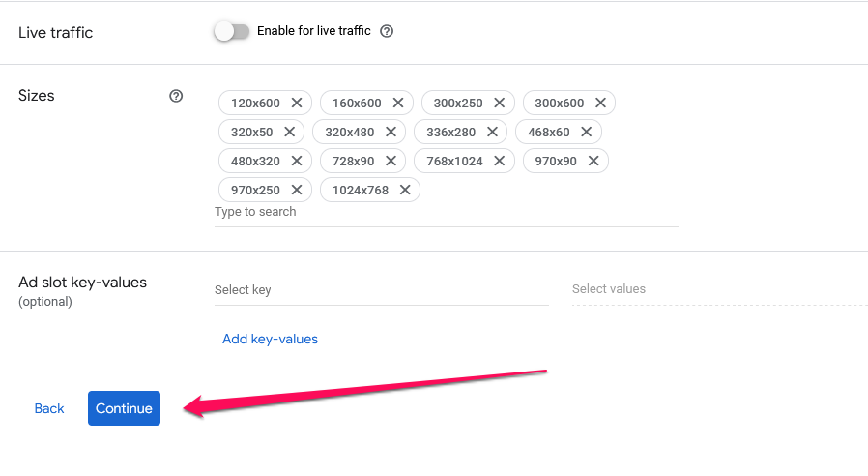
Task: Delete the 320x480 size chip
Action: 391,132
